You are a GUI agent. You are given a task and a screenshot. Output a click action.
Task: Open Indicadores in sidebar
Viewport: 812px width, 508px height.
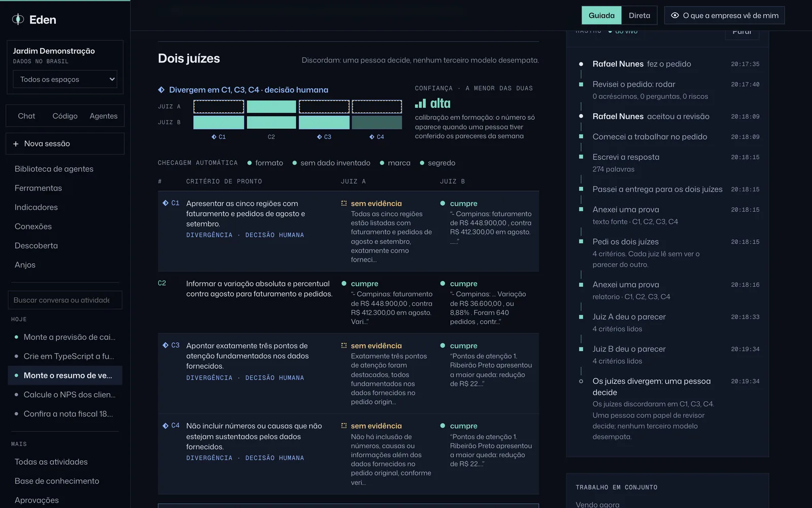pos(36,207)
